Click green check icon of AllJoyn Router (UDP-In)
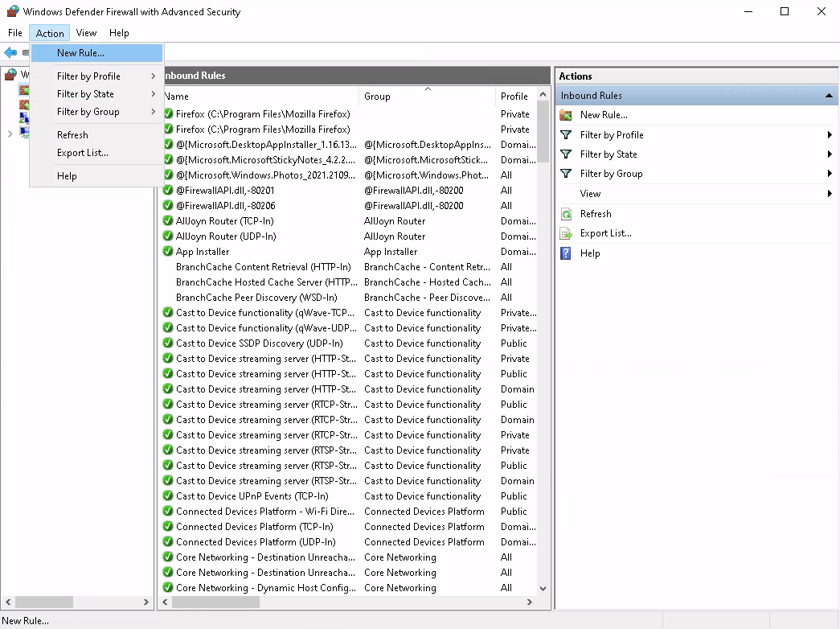 (x=168, y=236)
